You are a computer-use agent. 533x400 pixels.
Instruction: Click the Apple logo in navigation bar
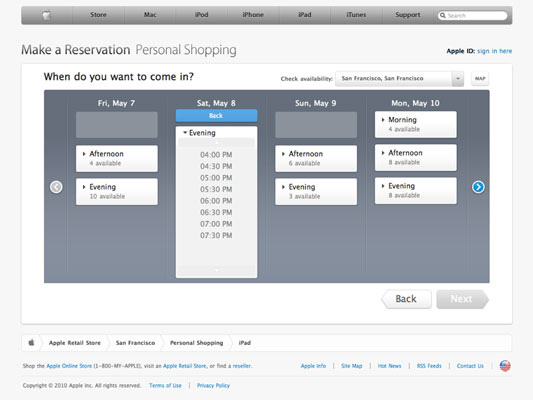click(47, 15)
